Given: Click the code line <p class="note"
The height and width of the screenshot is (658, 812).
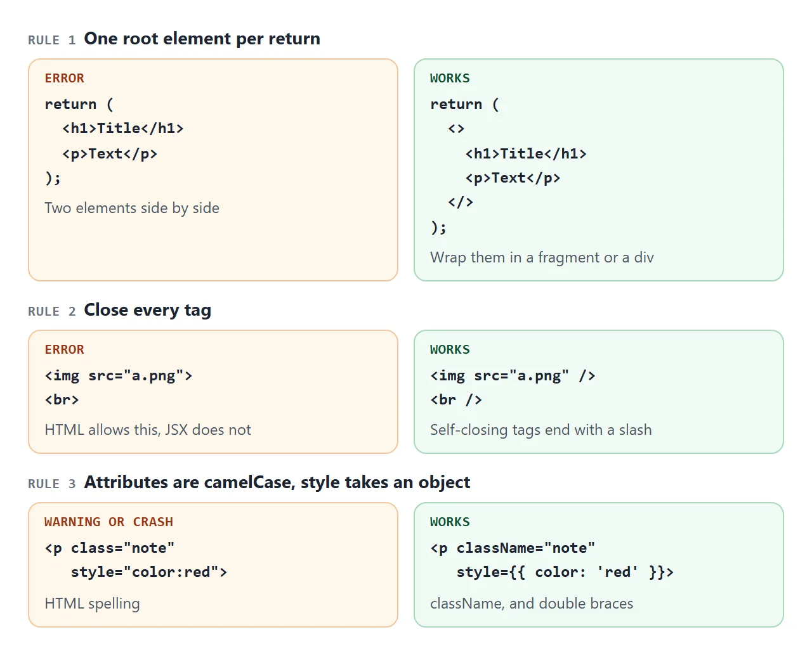Looking at the screenshot, I should pyautogui.click(x=110, y=548).
